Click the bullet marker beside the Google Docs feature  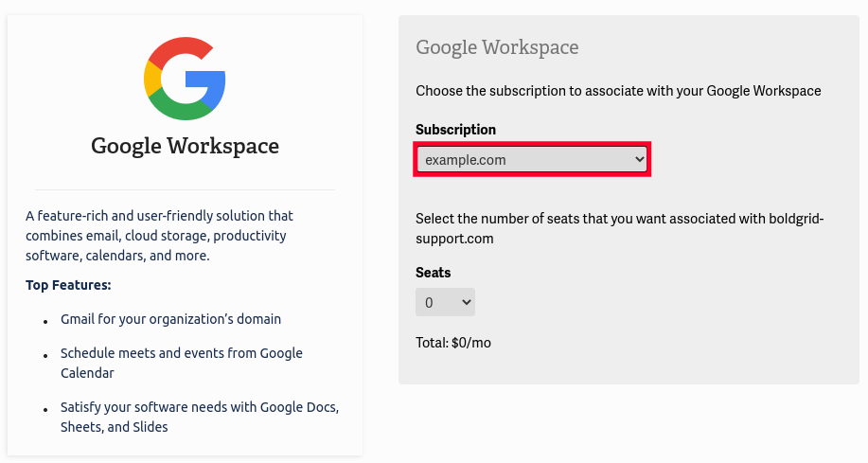point(45,409)
